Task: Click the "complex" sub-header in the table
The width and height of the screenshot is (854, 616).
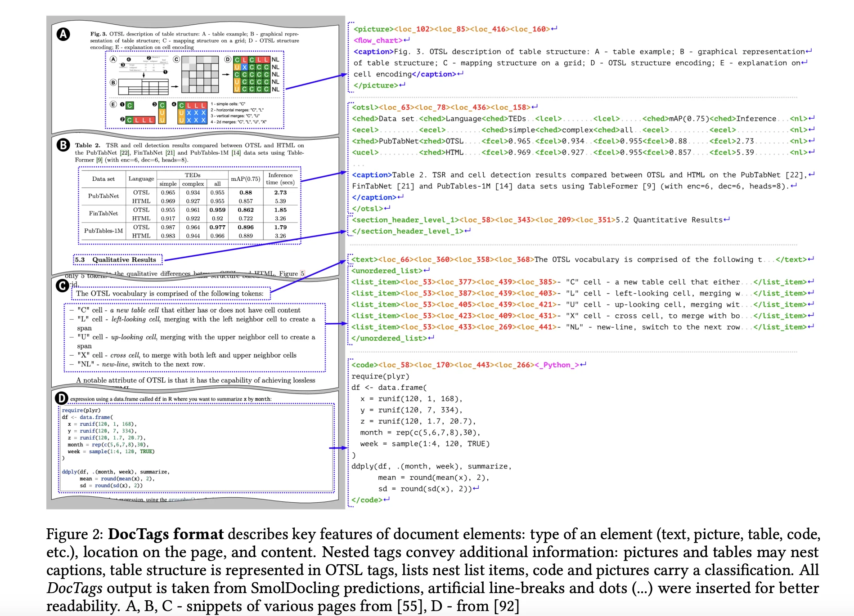Action: tap(193, 184)
